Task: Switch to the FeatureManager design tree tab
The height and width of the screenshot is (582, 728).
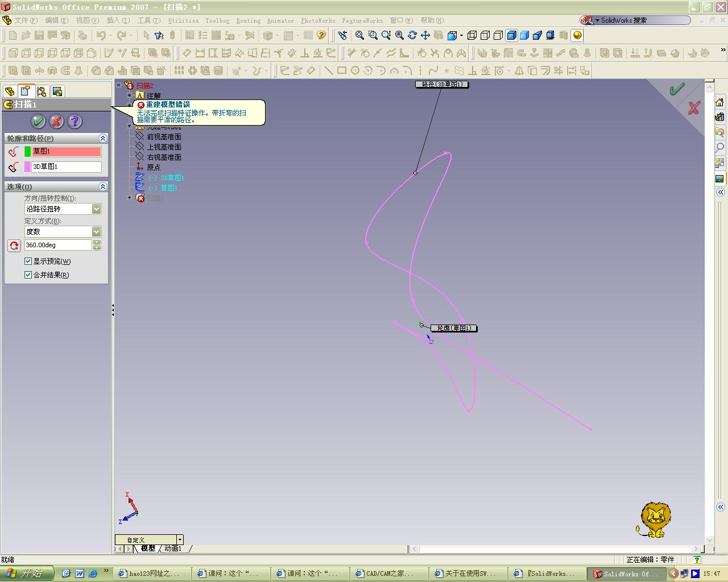Action: 10,91
